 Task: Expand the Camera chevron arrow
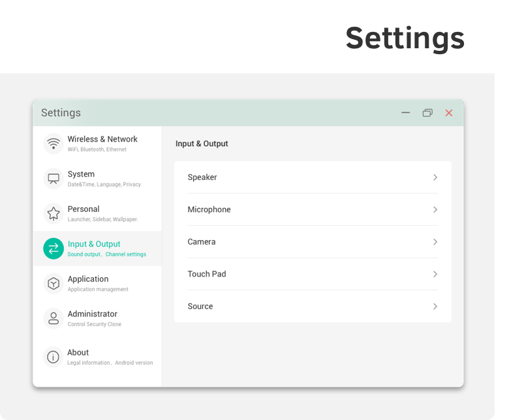click(435, 242)
